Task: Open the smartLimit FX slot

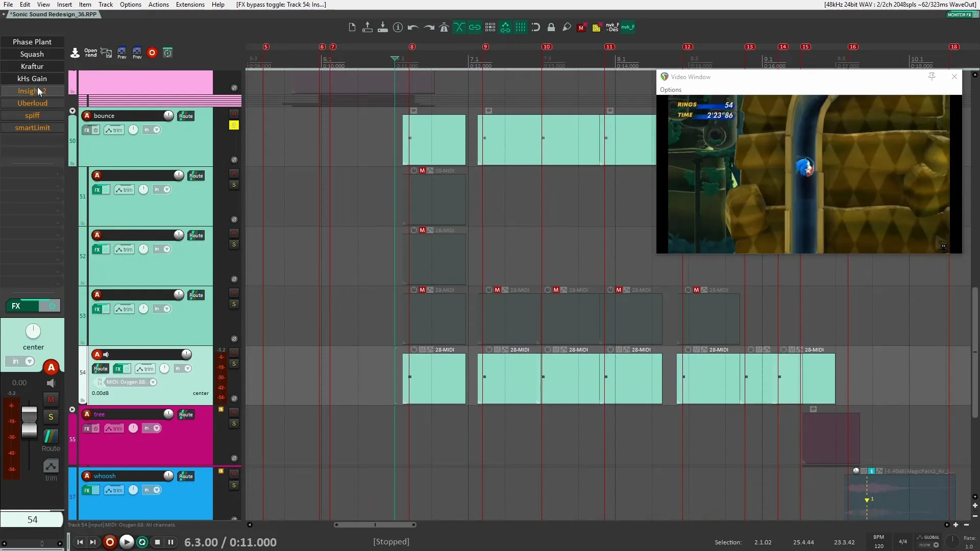Action: click(32, 128)
